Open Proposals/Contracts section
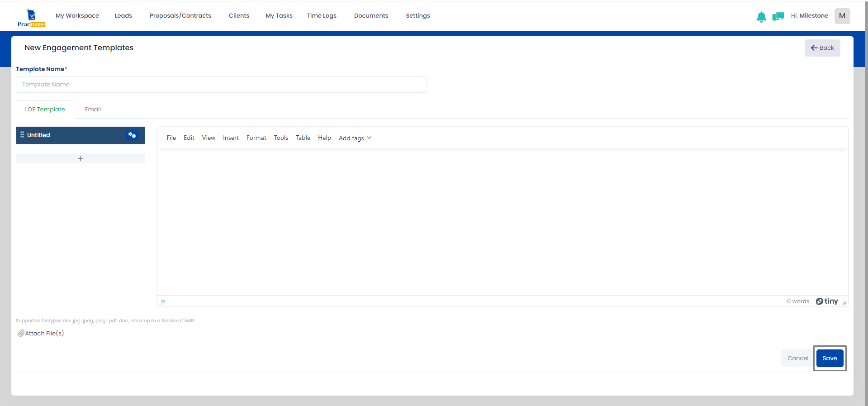 (x=180, y=15)
